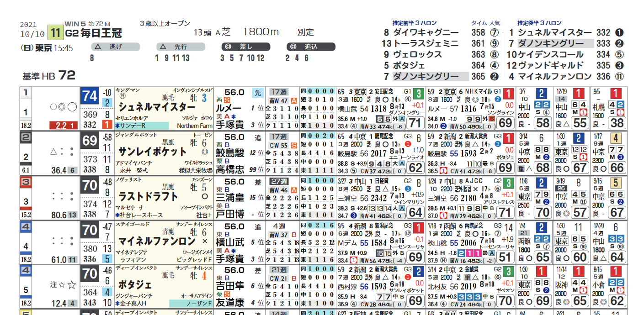Click green 3 badge in AJCC result
This screenshot has height=315, width=644.
tap(509, 183)
